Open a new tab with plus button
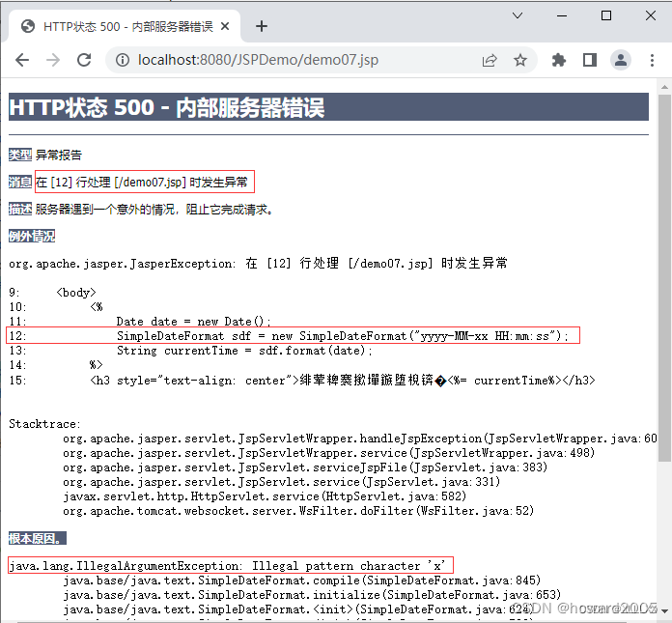The height and width of the screenshot is (623, 672). click(x=262, y=27)
